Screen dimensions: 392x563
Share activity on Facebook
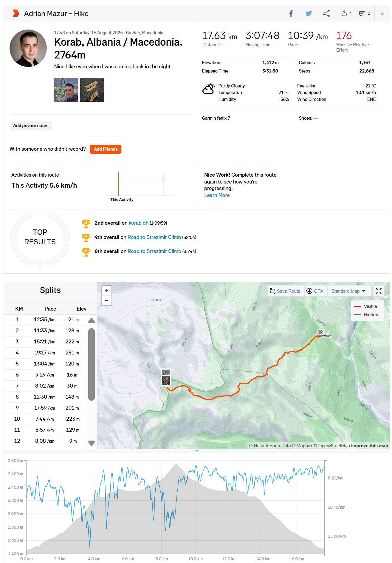point(291,13)
